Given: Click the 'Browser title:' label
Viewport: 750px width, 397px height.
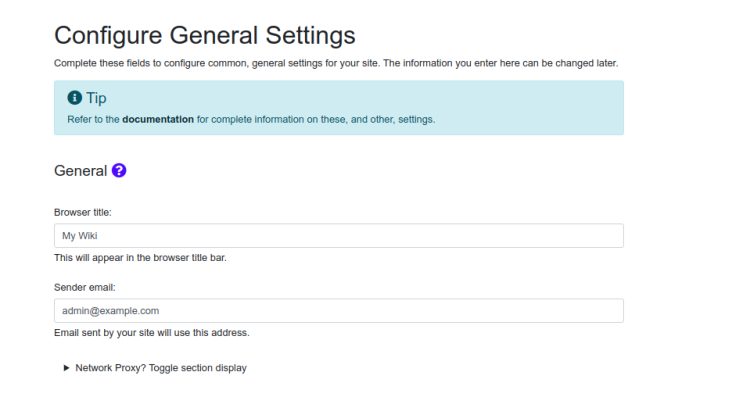Looking at the screenshot, I should (83, 212).
